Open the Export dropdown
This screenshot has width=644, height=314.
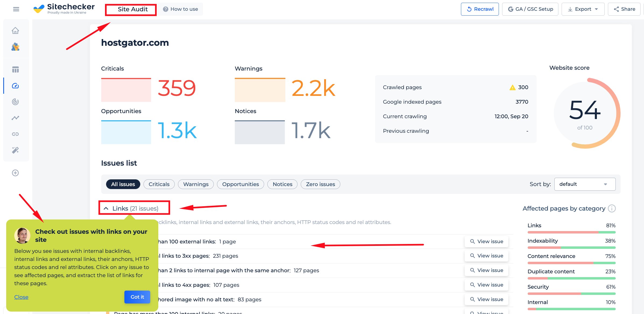tap(583, 9)
